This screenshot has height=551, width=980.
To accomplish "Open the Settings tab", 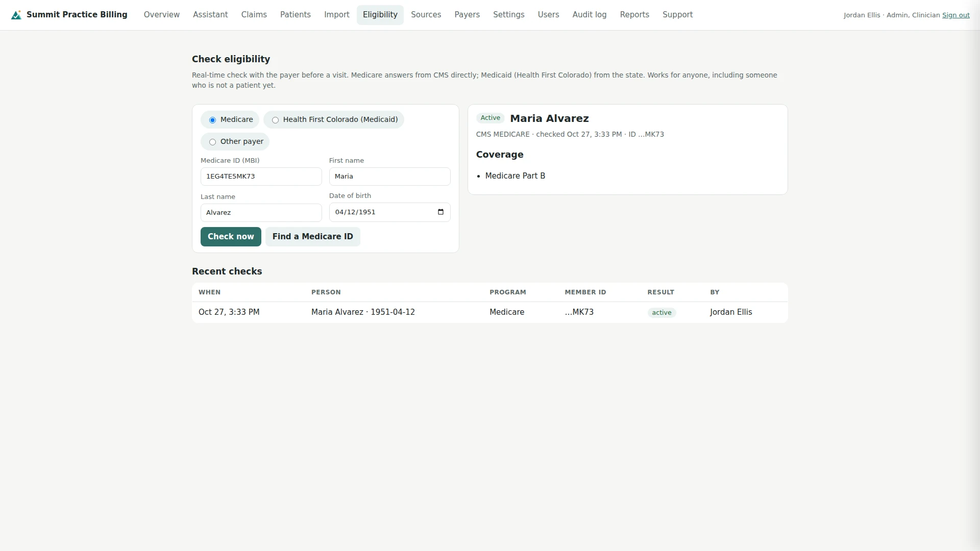I will click(509, 15).
